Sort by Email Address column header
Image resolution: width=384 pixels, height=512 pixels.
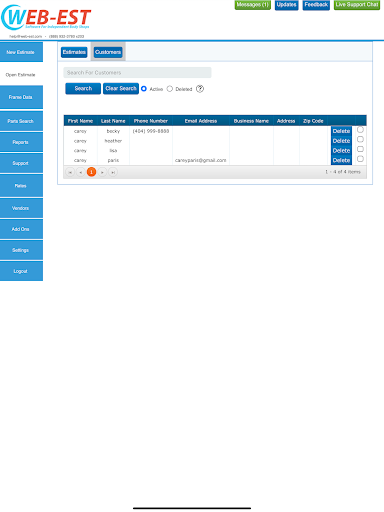(201, 121)
